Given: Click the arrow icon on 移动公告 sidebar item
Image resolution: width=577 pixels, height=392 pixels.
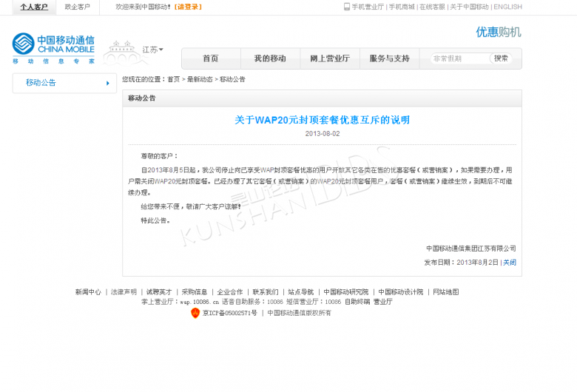Looking at the screenshot, I should 108,83.
